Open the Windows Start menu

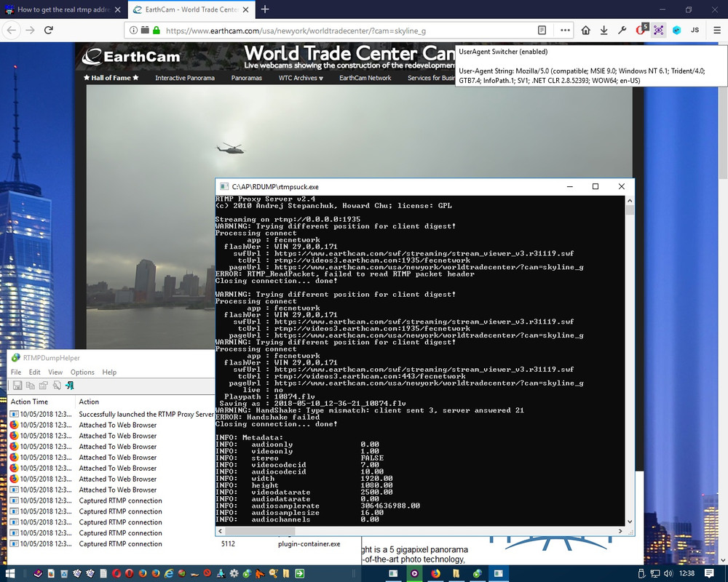click(x=10, y=574)
